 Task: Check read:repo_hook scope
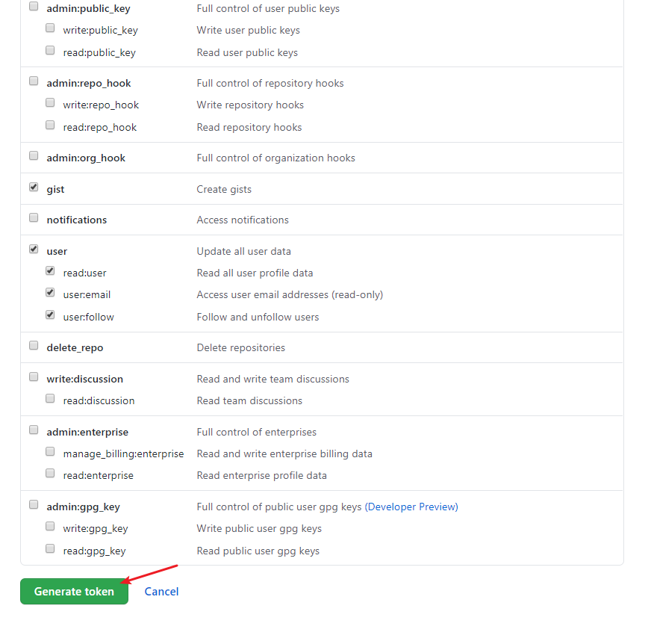49,125
